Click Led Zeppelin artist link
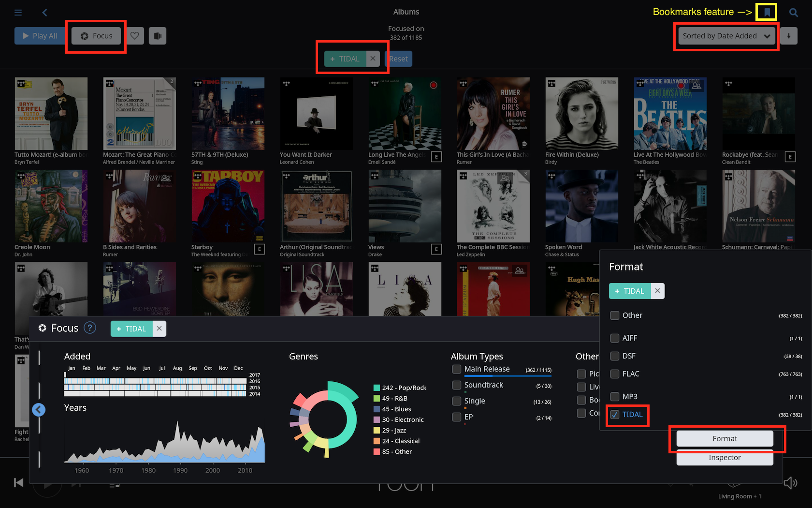 471,255
